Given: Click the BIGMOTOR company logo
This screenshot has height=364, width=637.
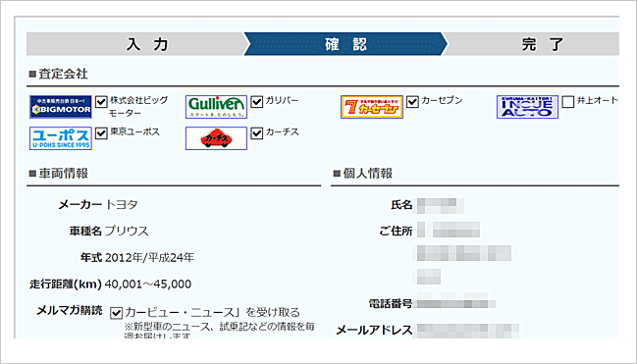Looking at the screenshot, I should click(61, 107).
